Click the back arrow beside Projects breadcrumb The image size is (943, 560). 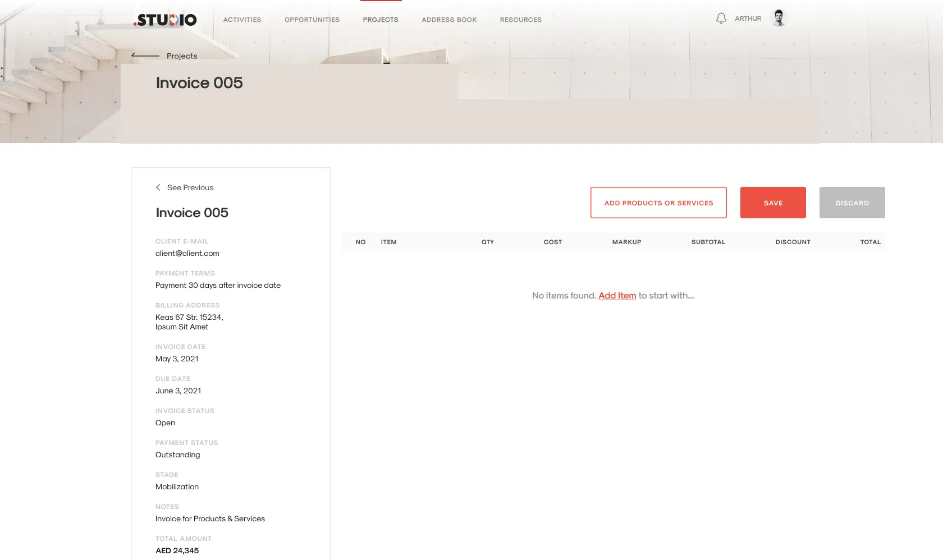pyautogui.click(x=144, y=56)
